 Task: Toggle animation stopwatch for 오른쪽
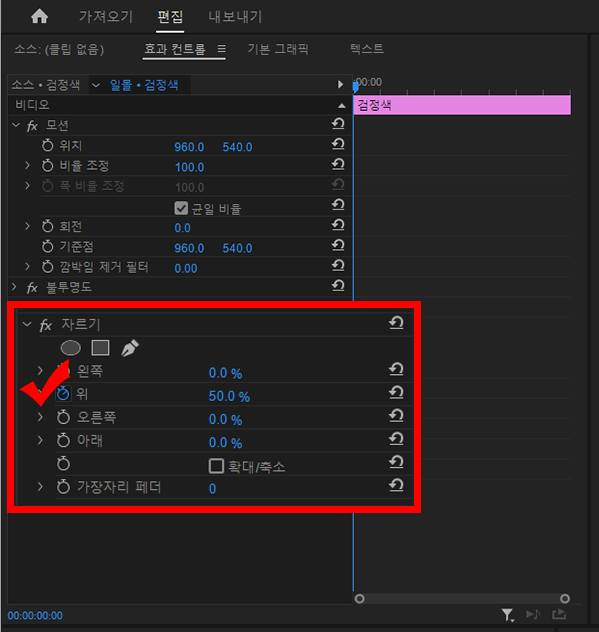(x=63, y=417)
